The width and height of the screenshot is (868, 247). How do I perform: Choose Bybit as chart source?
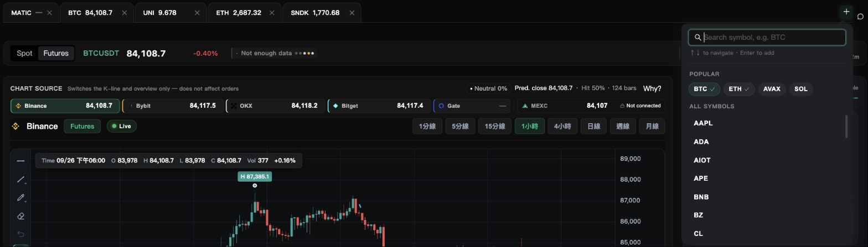(x=172, y=106)
